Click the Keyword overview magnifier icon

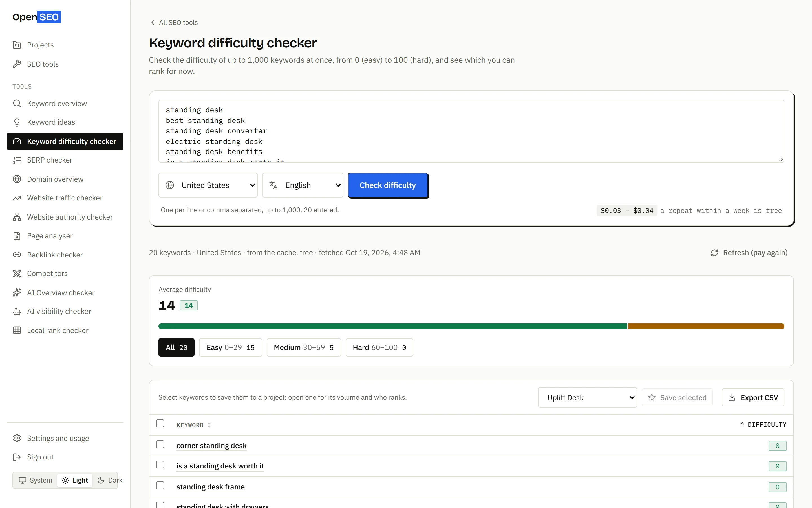(x=17, y=104)
